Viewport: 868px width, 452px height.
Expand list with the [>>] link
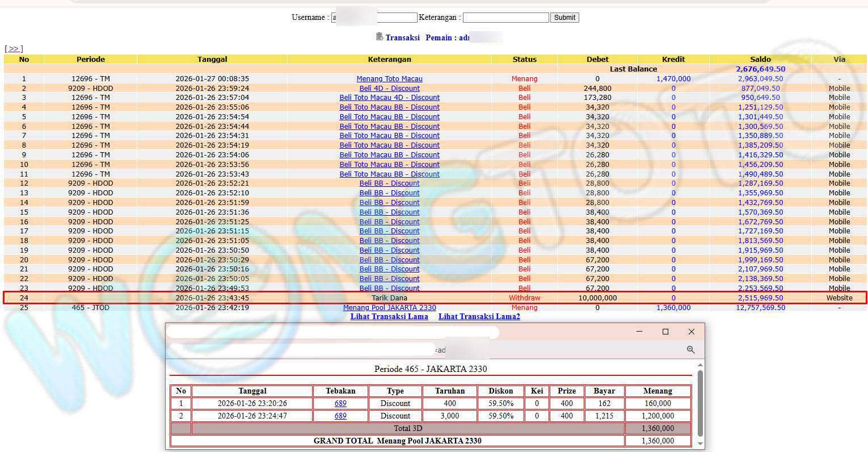[x=14, y=49]
